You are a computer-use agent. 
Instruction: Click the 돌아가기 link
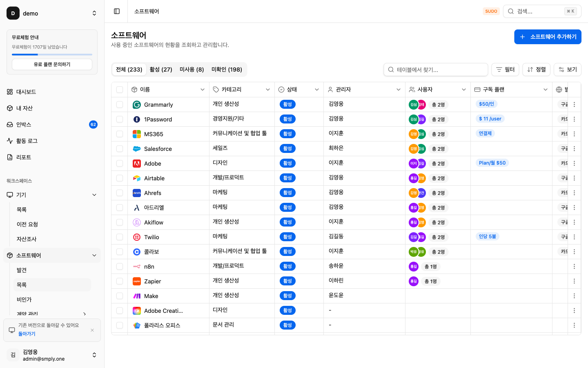27,334
